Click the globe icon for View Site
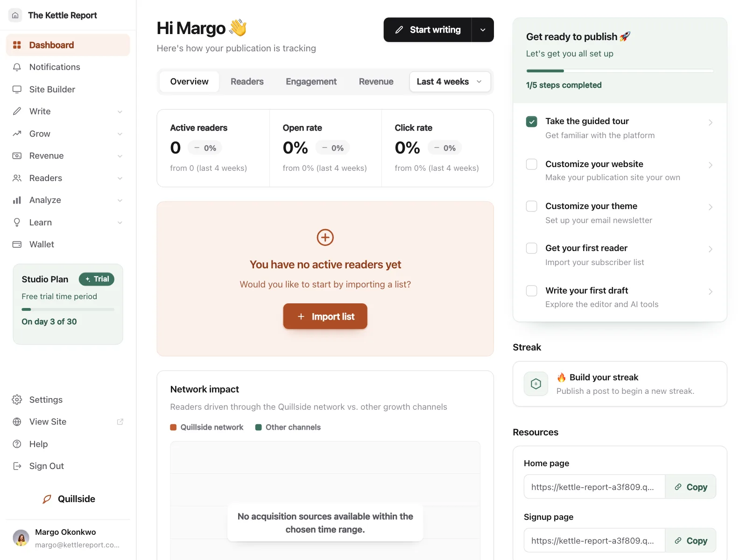The width and height of the screenshot is (747, 560). click(x=17, y=422)
